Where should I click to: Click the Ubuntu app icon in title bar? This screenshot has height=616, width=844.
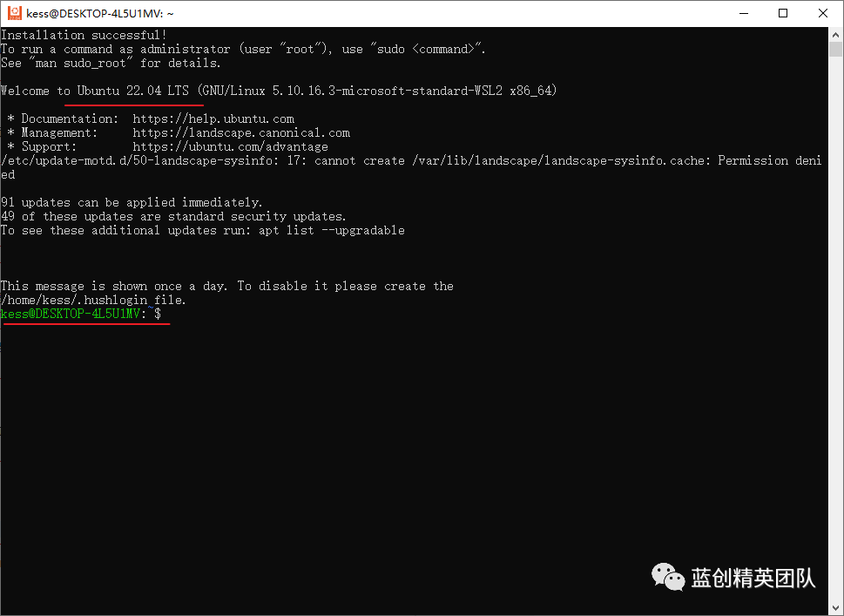pos(15,13)
